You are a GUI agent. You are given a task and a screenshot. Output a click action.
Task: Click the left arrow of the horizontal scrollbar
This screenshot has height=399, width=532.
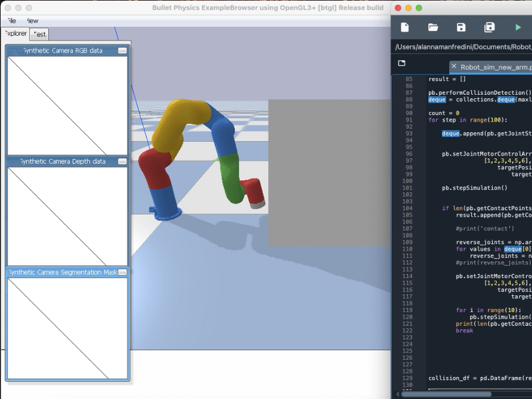tap(397, 394)
